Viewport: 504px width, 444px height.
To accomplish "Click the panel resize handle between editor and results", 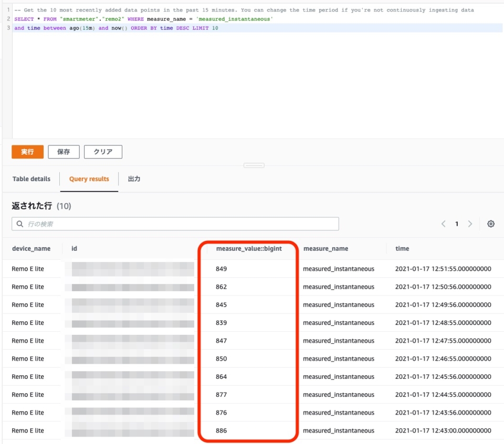I will point(254,165).
